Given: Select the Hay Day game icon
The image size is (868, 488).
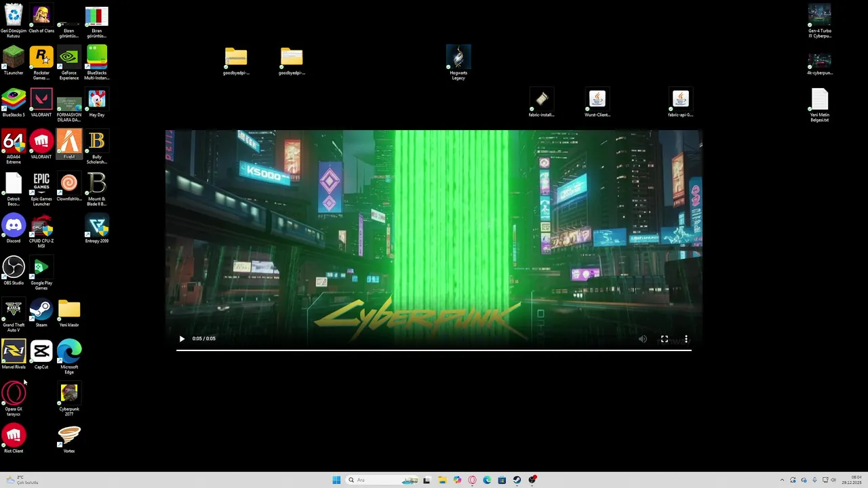Looking at the screenshot, I should pos(97,102).
